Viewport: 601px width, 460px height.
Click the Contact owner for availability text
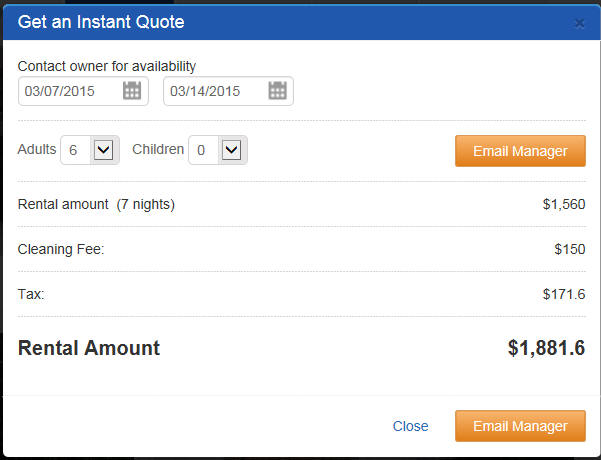click(x=107, y=66)
